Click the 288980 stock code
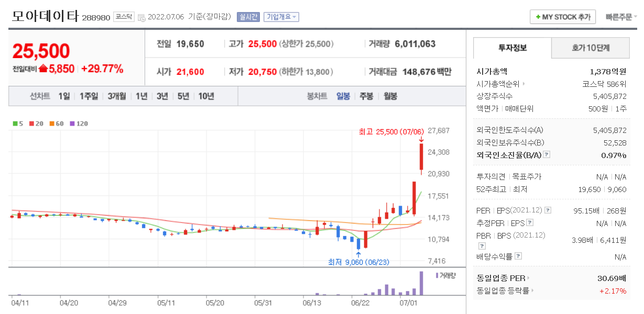The image size is (644, 314). click(x=96, y=18)
